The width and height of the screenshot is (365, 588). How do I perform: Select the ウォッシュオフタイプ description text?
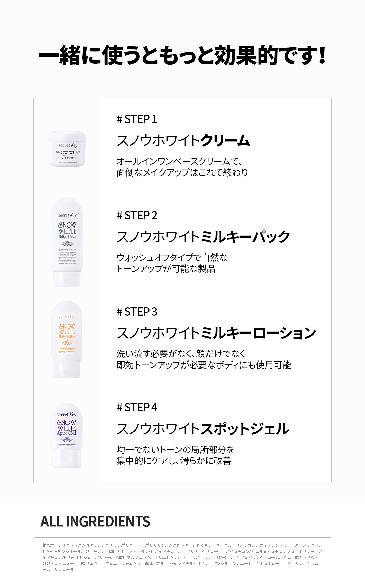172,263
